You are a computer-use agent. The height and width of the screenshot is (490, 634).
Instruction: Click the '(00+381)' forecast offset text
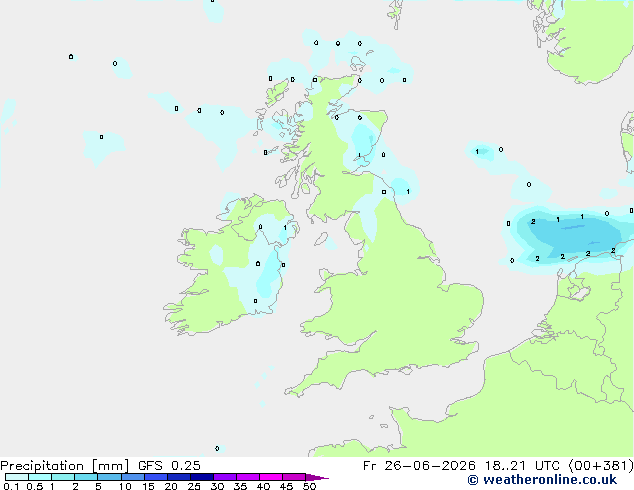click(x=601, y=466)
